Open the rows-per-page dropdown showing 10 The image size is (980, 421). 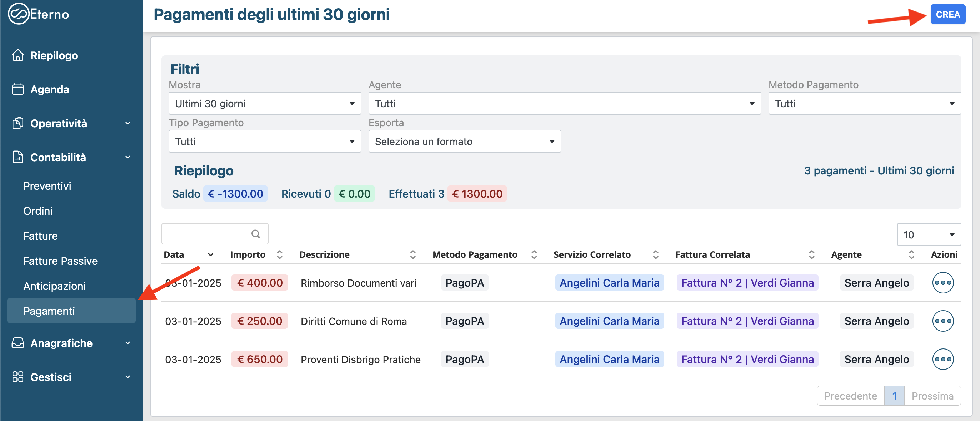pos(928,234)
